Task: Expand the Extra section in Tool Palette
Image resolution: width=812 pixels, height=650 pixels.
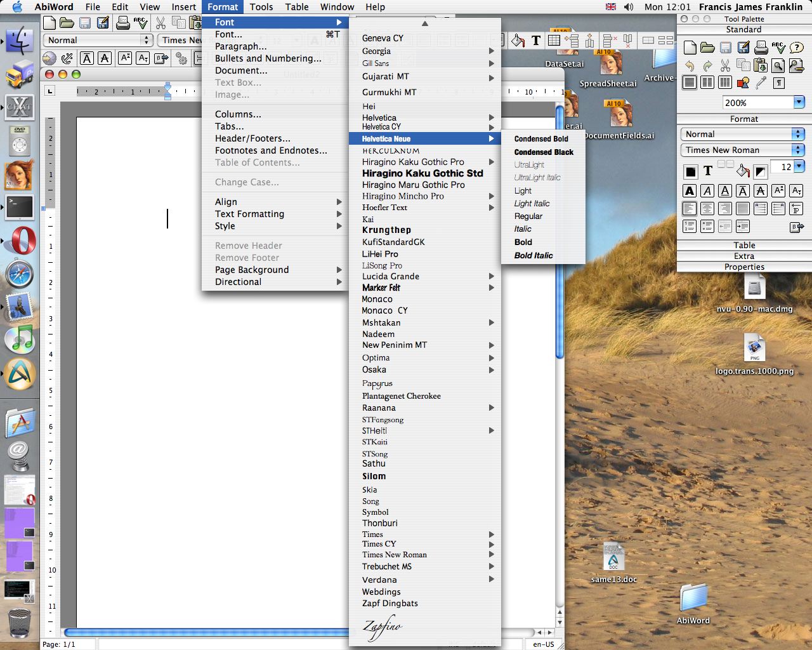Action: click(x=745, y=256)
